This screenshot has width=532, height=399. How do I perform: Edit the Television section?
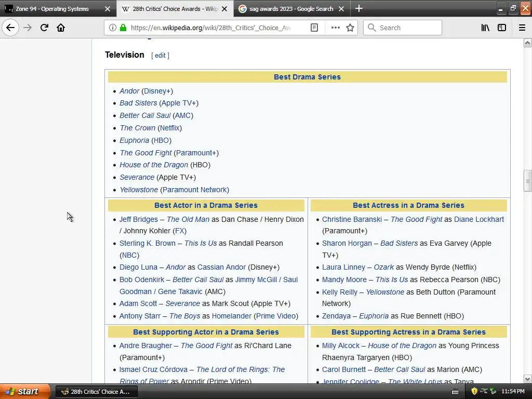tap(160, 55)
